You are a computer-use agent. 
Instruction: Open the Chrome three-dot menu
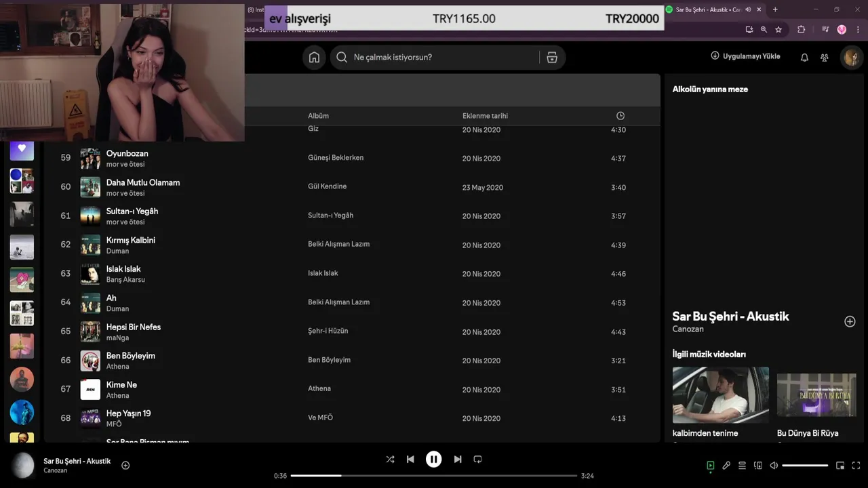point(858,30)
